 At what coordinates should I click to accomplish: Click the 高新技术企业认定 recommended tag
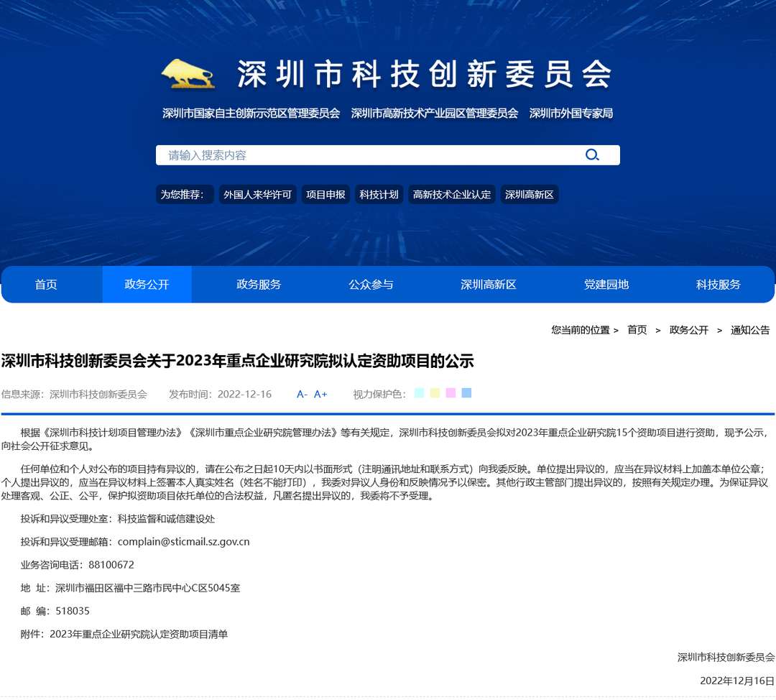coord(452,195)
